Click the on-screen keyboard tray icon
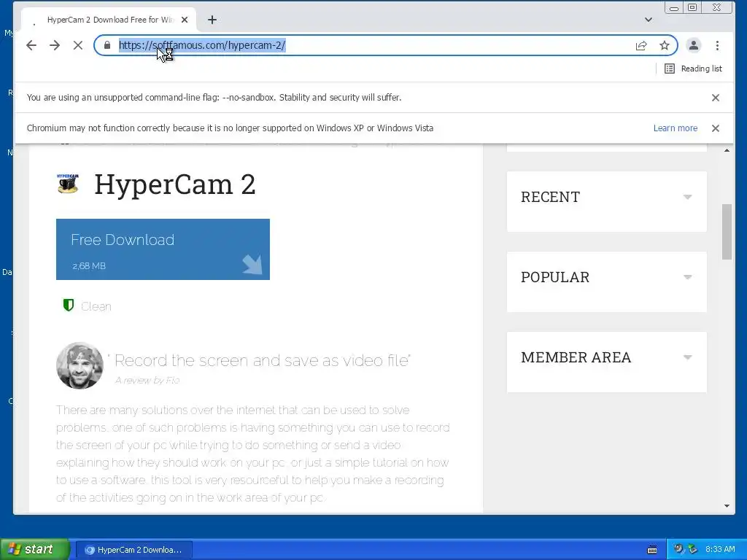Screen dimensions: 747x560 (652, 550)
